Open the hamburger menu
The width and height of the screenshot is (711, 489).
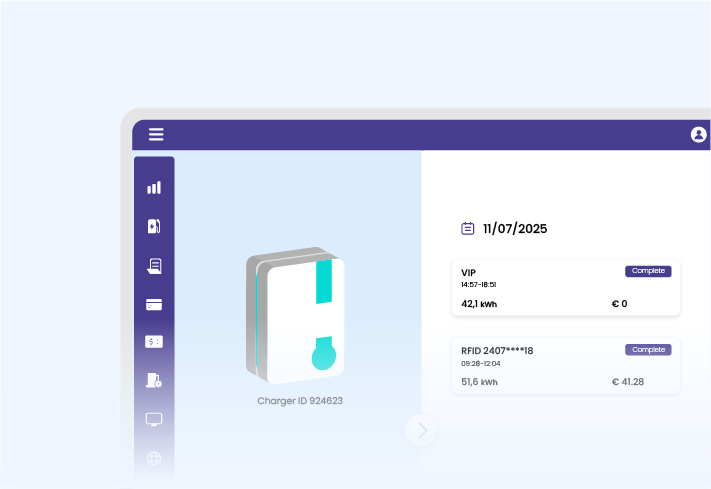pos(156,134)
